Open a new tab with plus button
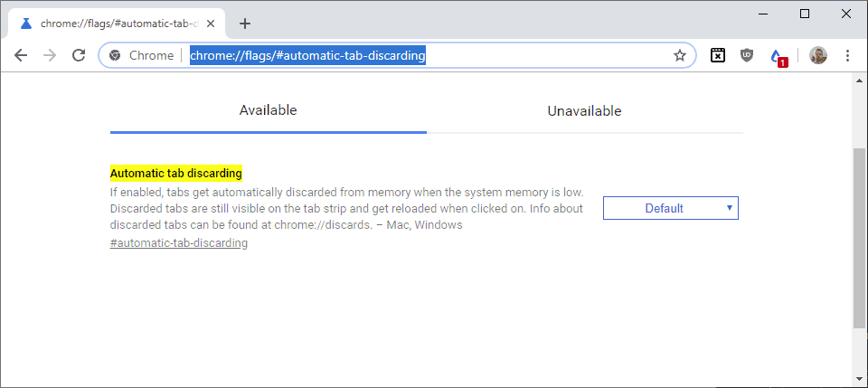This screenshot has width=868, height=388. point(245,24)
